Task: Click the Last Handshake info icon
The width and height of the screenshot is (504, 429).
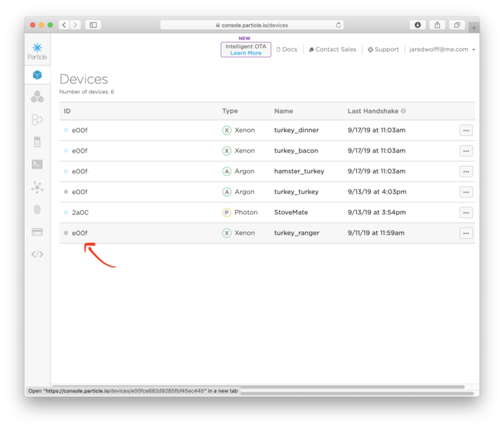Action: click(403, 111)
